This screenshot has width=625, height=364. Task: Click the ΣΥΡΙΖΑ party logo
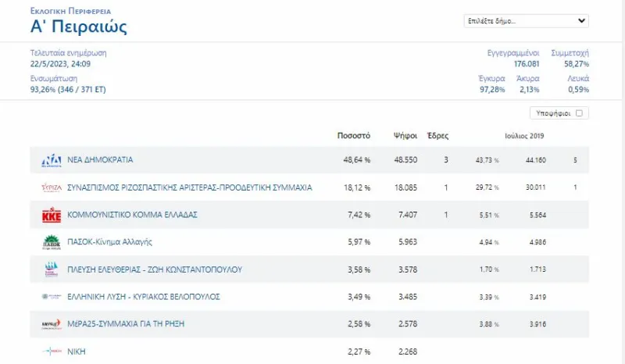pos(52,187)
